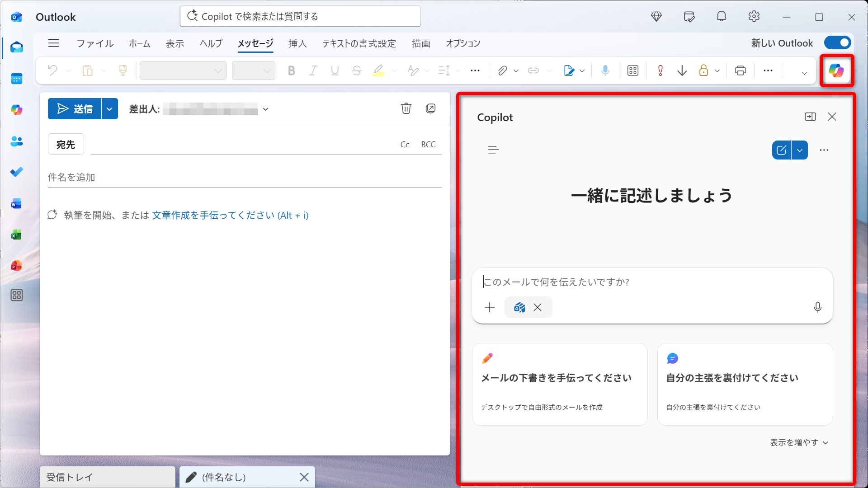
Task: Toggle italic formatting
Action: point(313,70)
